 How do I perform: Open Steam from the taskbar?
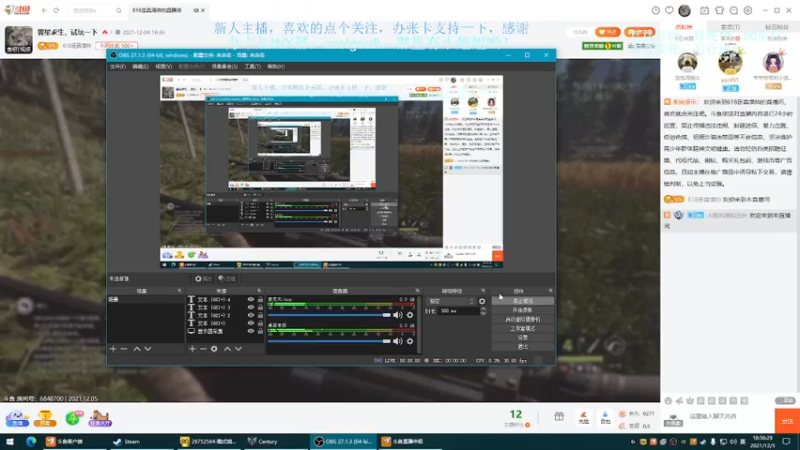tap(127, 441)
